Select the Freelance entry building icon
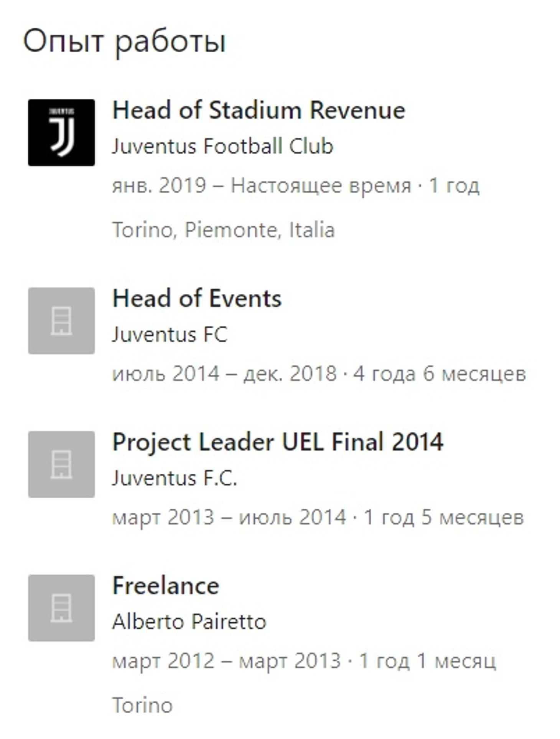This screenshot has width=560, height=739. point(61,608)
